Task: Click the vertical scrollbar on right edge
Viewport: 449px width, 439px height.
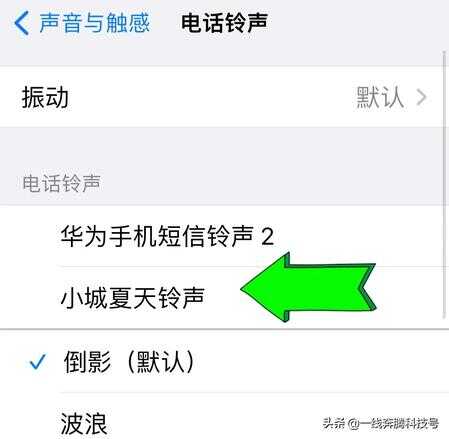Action: coord(445,185)
